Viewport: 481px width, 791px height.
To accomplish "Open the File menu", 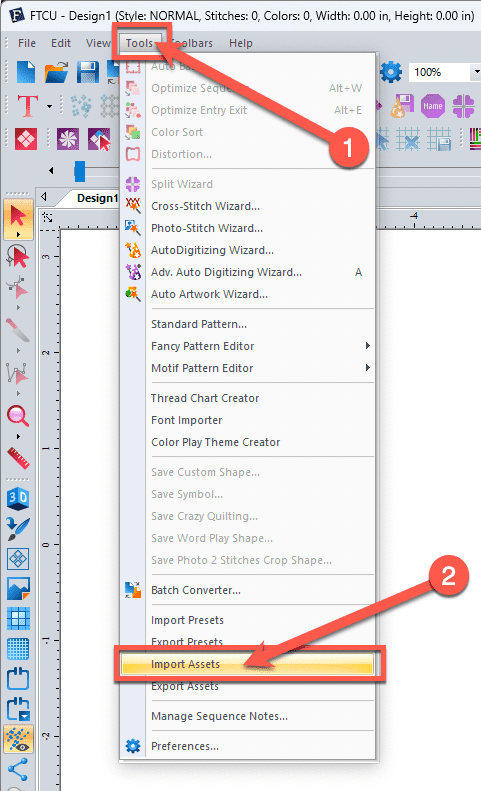I will click(x=27, y=43).
